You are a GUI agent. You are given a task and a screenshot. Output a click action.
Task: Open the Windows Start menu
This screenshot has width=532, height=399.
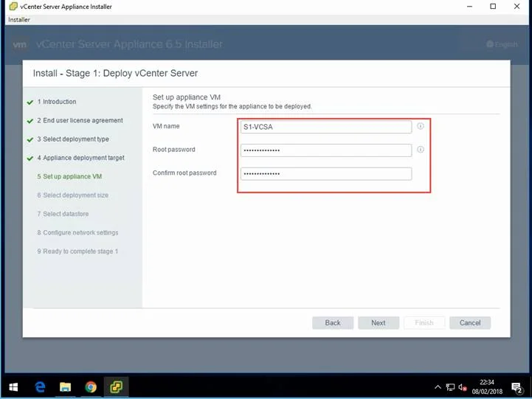tap(13, 386)
